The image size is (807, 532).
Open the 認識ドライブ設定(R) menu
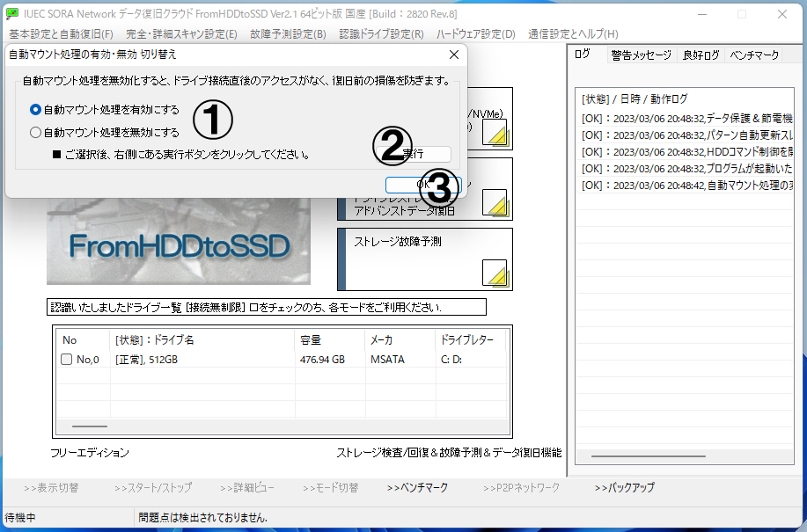click(381, 34)
